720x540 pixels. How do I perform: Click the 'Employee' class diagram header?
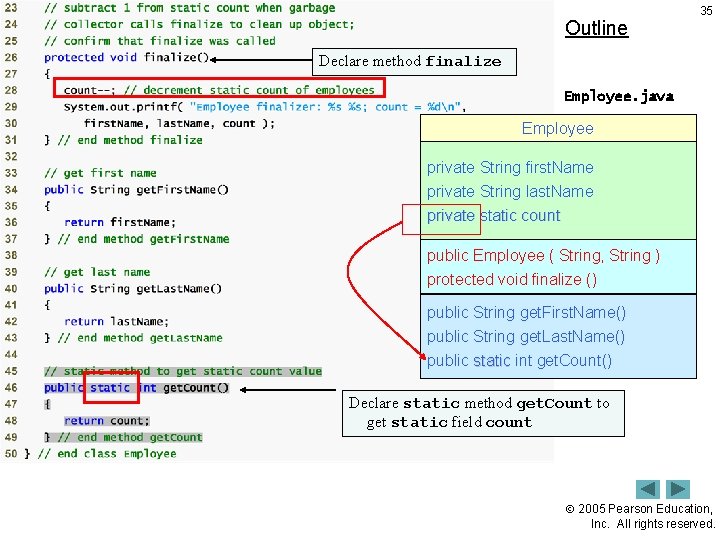558,128
